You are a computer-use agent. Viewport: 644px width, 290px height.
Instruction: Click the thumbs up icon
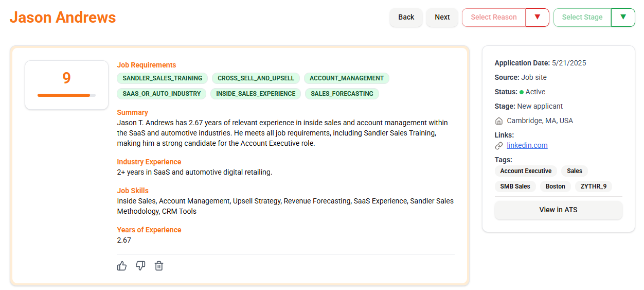122,266
